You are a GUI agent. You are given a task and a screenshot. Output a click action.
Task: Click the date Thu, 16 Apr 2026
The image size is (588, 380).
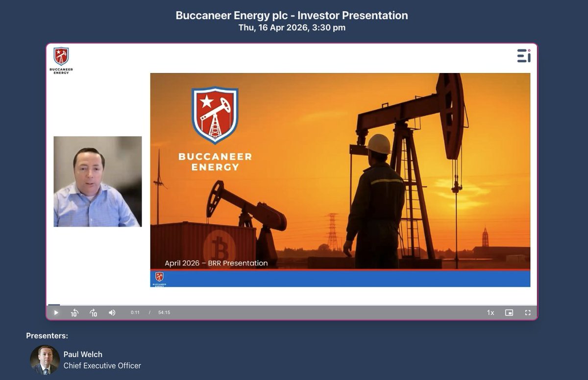coord(292,27)
